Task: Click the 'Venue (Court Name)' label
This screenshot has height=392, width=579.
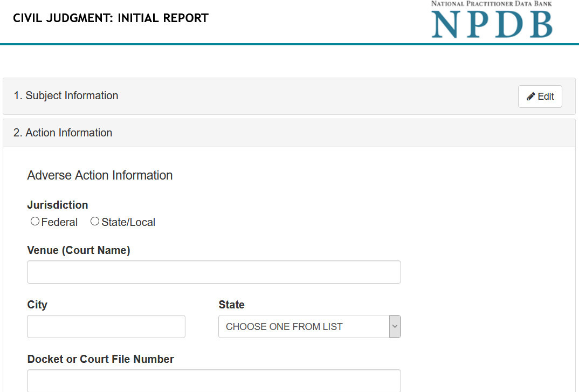Action: coord(79,250)
